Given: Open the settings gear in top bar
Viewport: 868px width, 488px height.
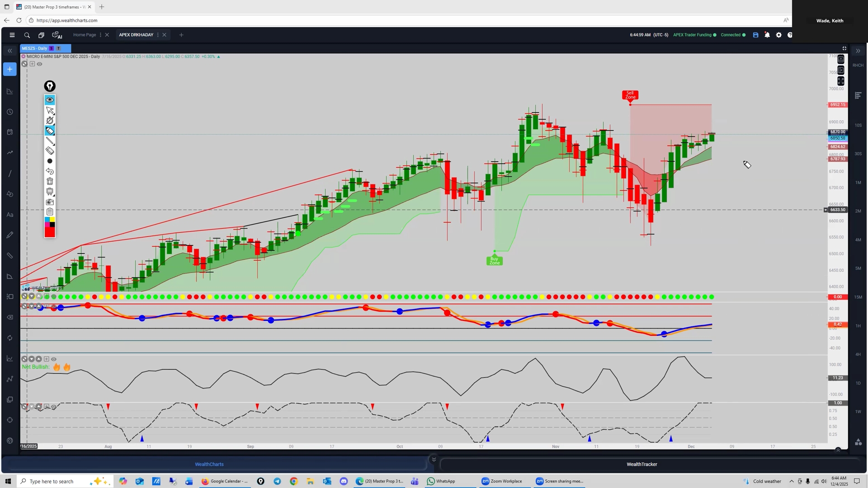Looking at the screenshot, I should 778,35.
